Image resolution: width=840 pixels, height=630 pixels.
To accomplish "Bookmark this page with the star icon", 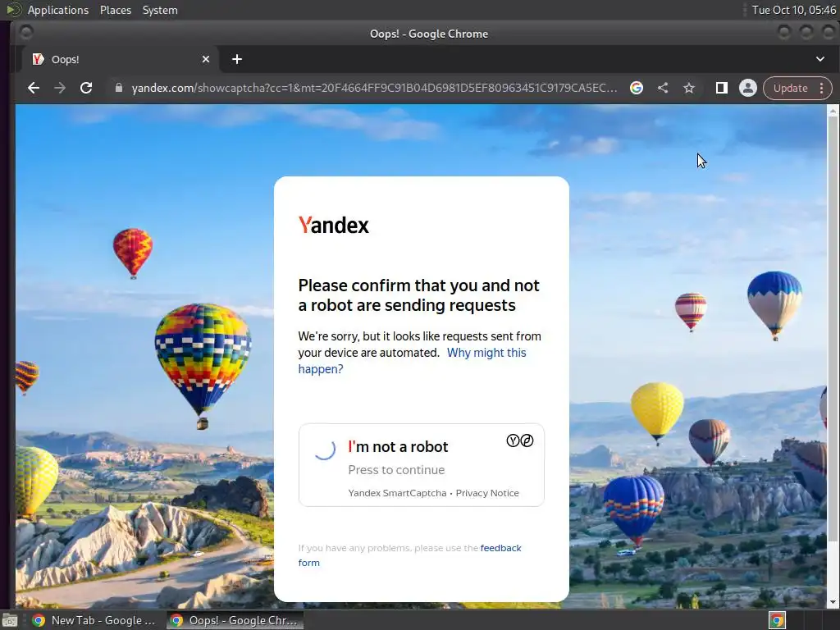I will click(x=689, y=88).
